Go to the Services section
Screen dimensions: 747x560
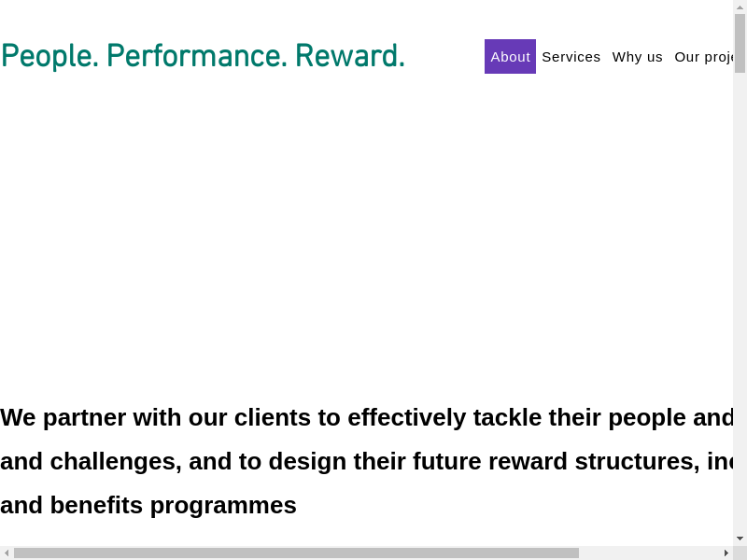pyautogui.click(x=571, y=57)
